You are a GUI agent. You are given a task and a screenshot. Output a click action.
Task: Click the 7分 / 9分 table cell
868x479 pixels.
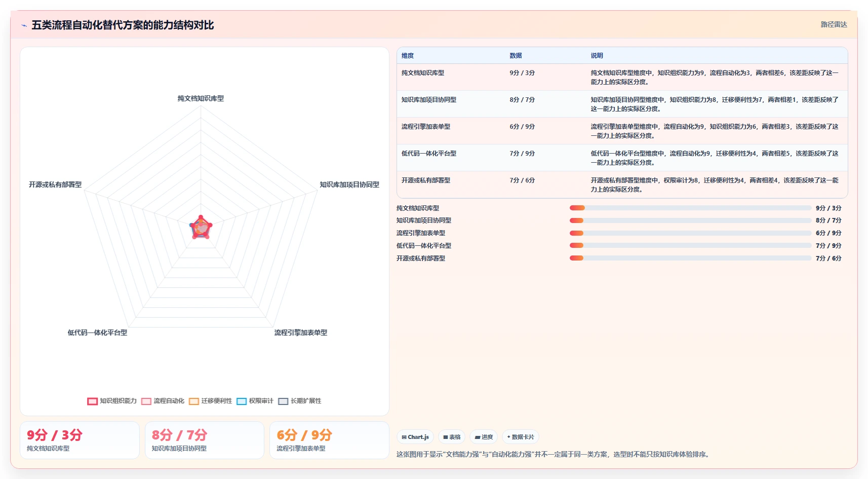click(x=522, y=154)
